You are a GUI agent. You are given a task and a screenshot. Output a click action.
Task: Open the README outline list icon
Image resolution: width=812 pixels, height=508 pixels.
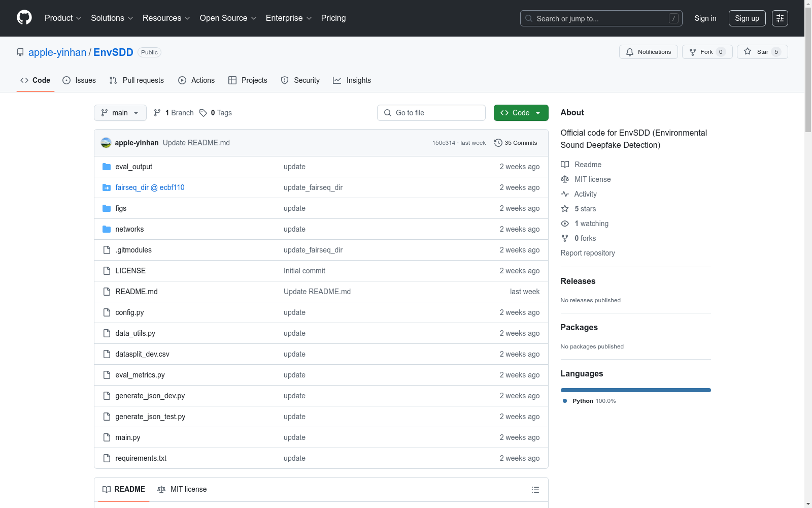pos(535,490)
